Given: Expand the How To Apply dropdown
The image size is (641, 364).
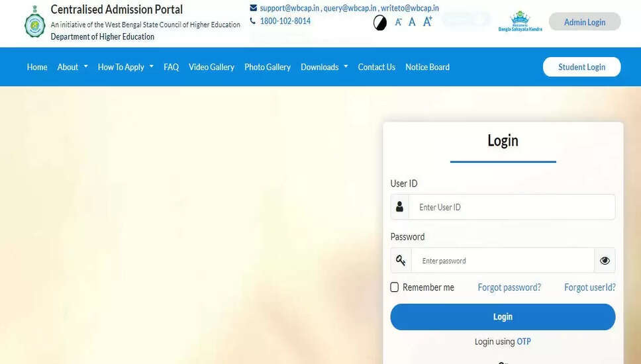Looking at the screenshot, I should [x=125, y=67].
